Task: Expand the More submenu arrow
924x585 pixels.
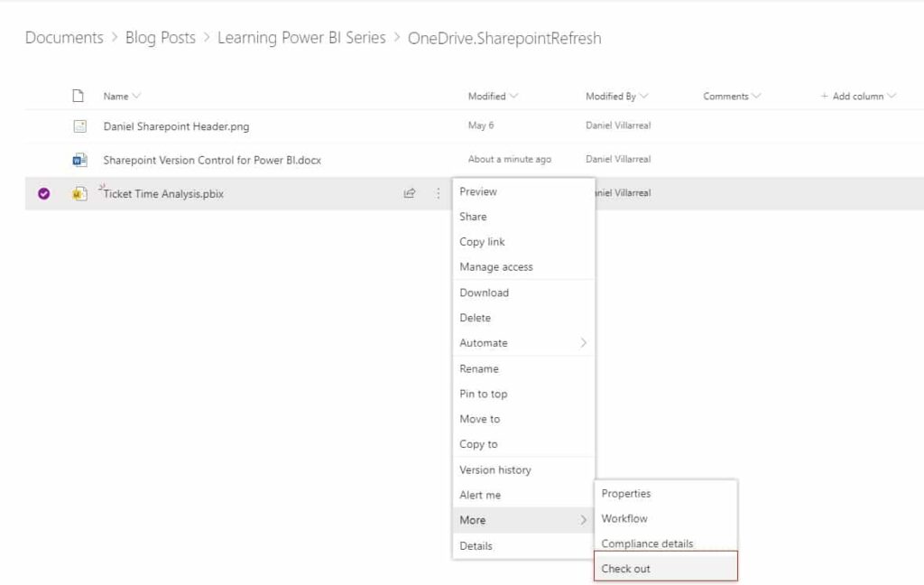Action: click(583, 519)
